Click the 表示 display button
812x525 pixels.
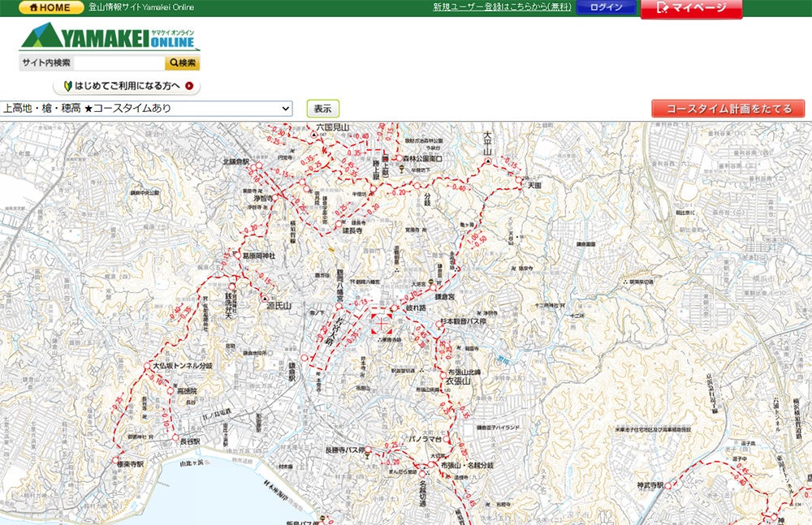tap(322, 109)
